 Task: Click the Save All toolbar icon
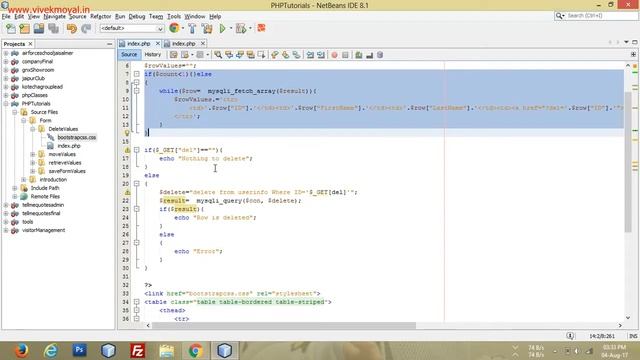coord(53,28)
